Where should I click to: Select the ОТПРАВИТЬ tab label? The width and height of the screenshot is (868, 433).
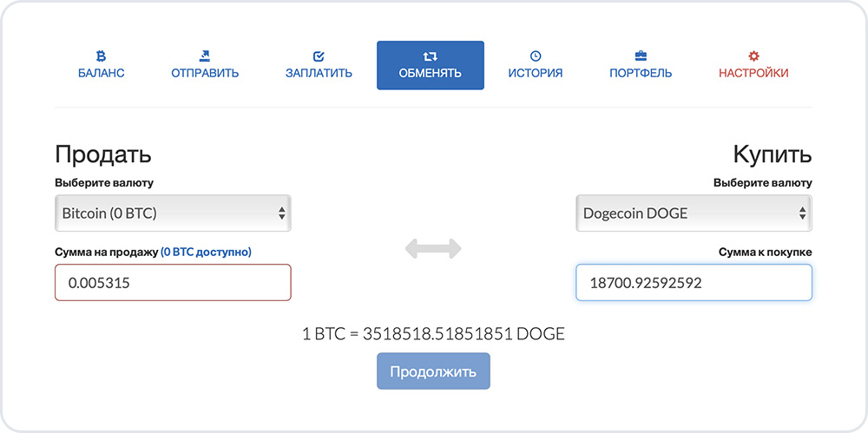coord(205,73)
